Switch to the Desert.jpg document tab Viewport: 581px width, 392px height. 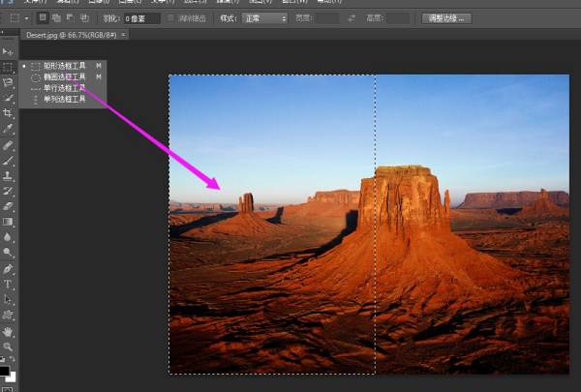tap(71, 35)
